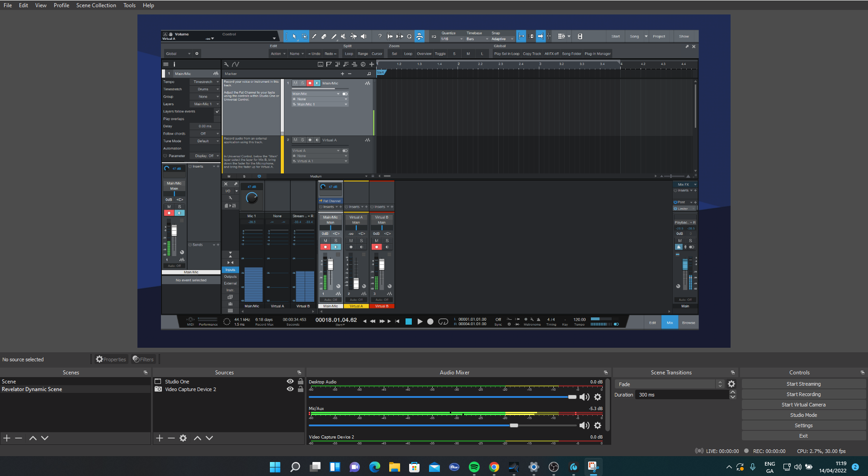
Task: Click the plus icon to add a marker
Action: click(x=342, y=74)
